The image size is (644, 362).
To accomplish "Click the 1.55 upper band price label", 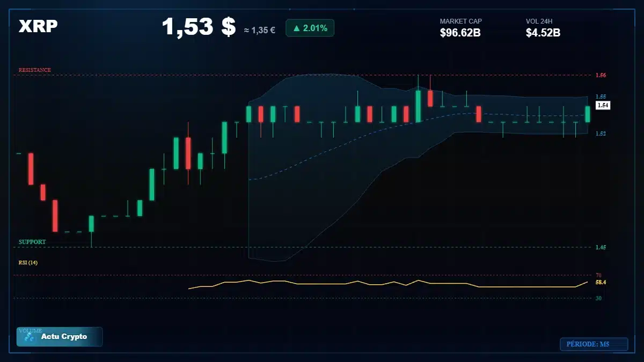I will pyautogui.click(x=601, y=97).
